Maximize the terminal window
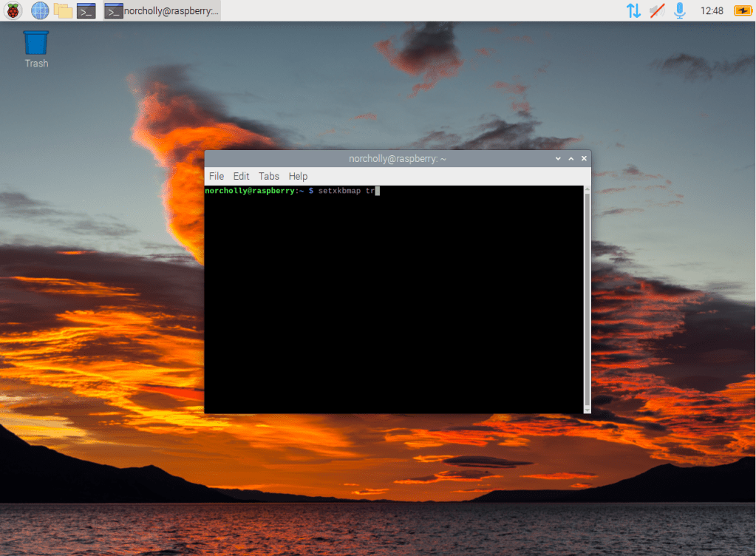The image size is (756, 556). click(x=571, y=158)
